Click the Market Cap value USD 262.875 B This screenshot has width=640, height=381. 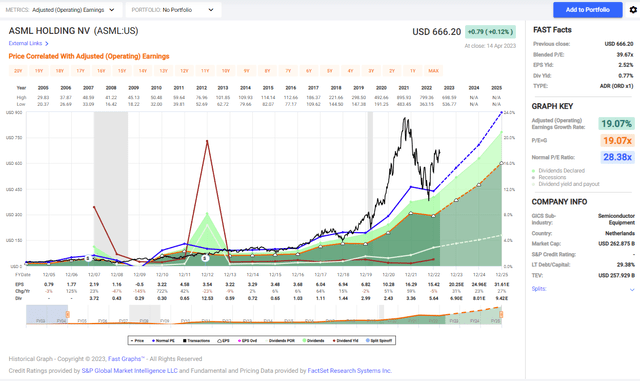(617, 244)
